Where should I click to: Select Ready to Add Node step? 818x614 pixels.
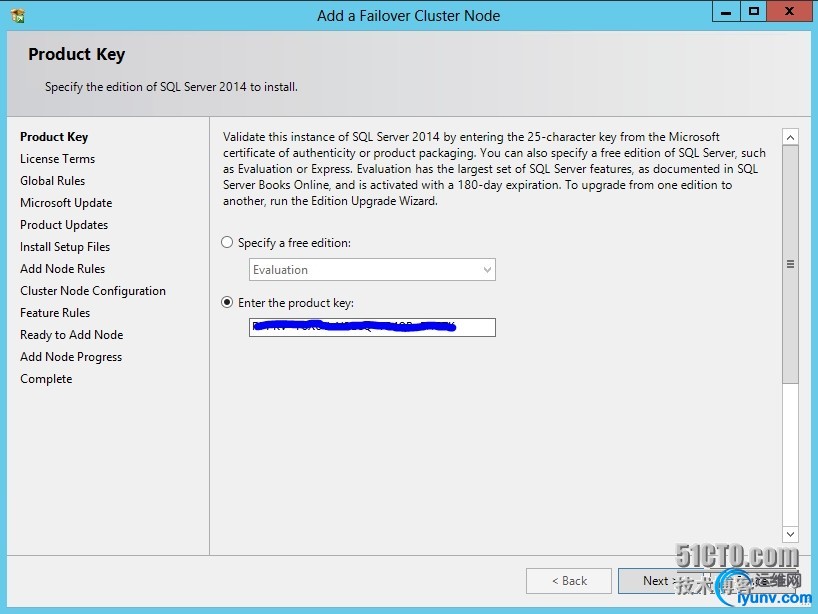(72, 334)
